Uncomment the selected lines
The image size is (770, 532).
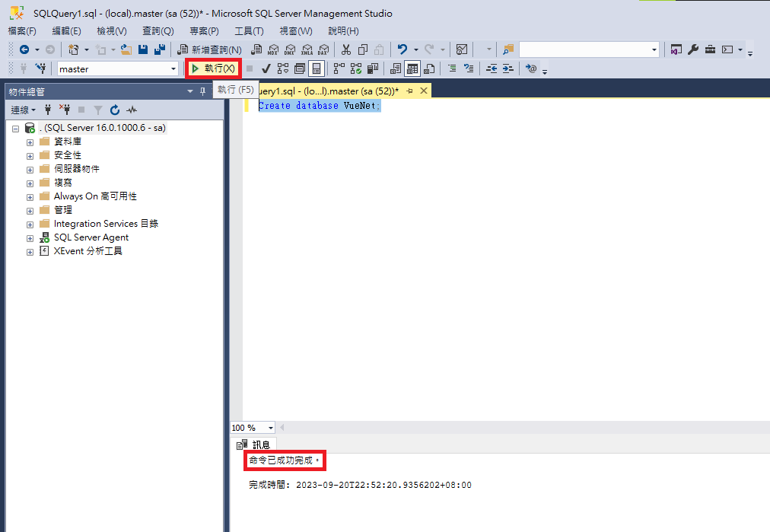(469, 68)
